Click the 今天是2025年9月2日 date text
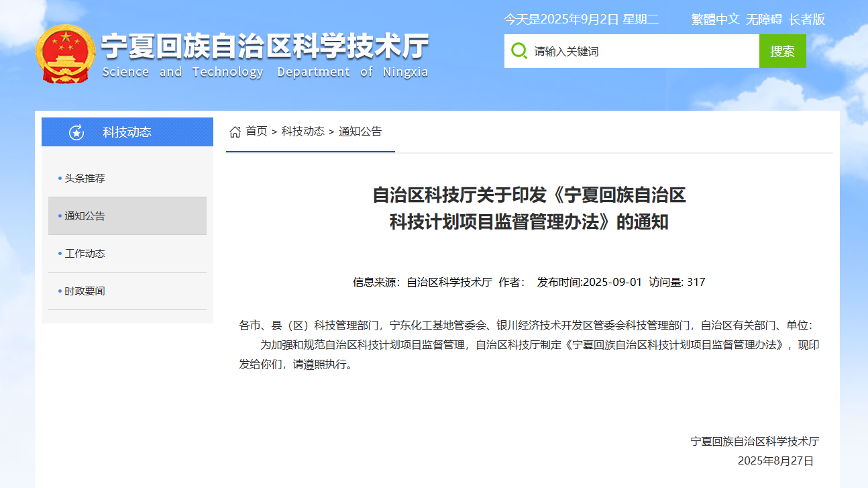This screenshot has width=868, height=488. [x=581, y=19]
